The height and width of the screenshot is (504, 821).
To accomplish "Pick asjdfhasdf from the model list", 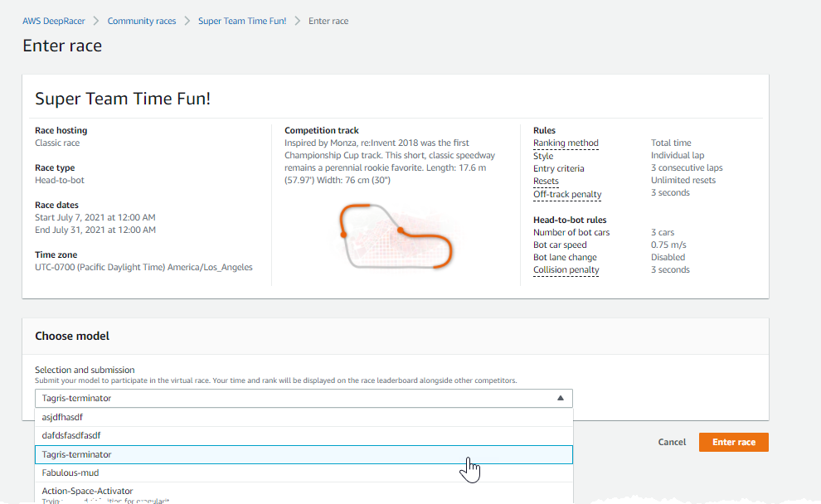I will pyautogui.click(x=62, y=417).
